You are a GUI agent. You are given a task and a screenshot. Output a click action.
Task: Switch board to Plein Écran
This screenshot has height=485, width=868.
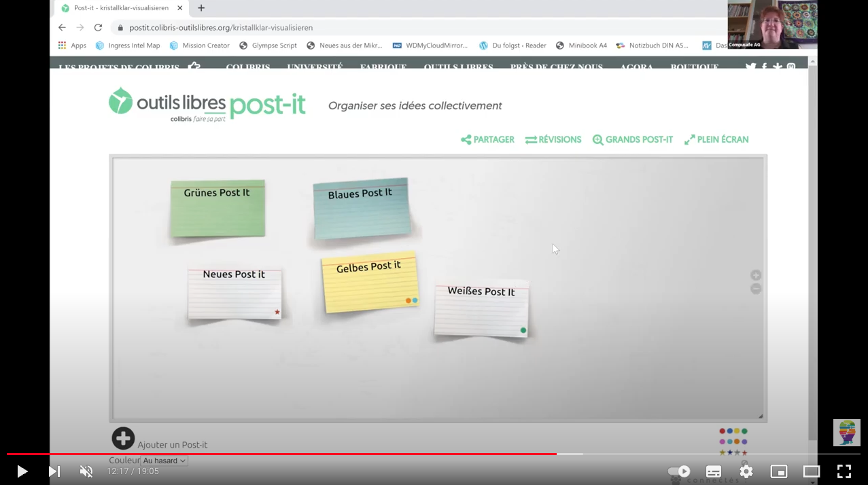tap(716, 139)
